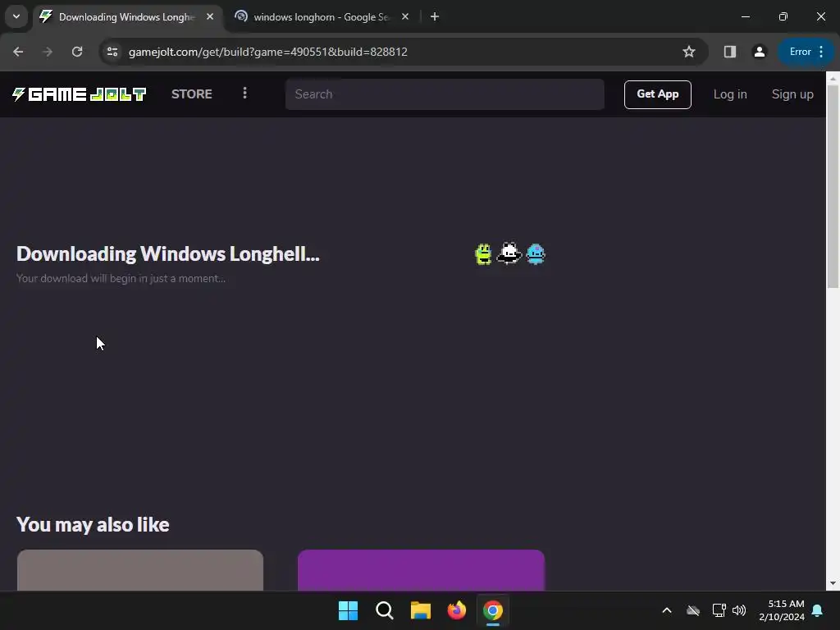The width and height of the screenshot is (840, 630).
Task: Select the Downloading Windows Longhell tab
Action: point(127,17)
